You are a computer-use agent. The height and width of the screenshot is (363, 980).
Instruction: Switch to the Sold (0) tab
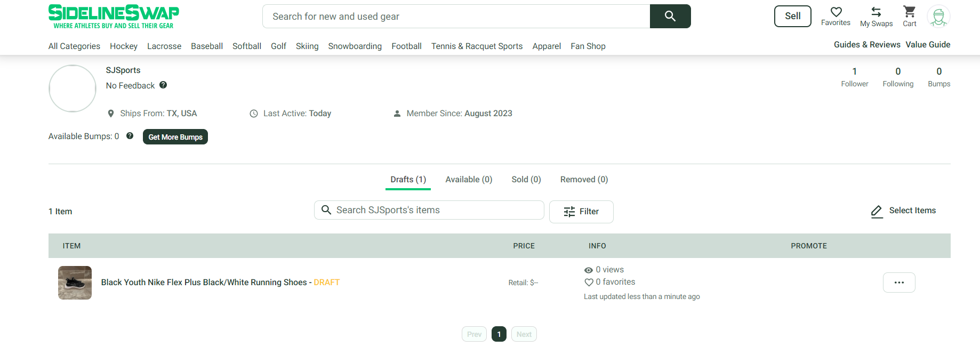[x=526, y=180]
